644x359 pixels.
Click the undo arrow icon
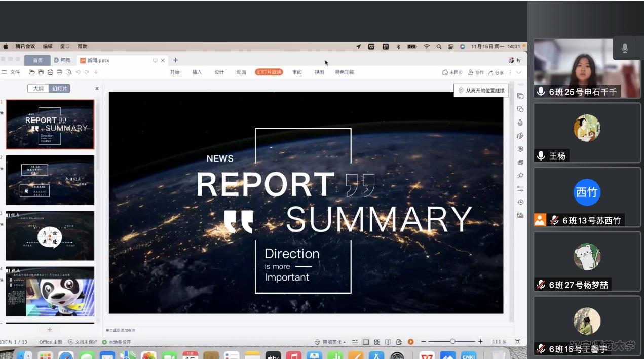click(x=78, y=72)
